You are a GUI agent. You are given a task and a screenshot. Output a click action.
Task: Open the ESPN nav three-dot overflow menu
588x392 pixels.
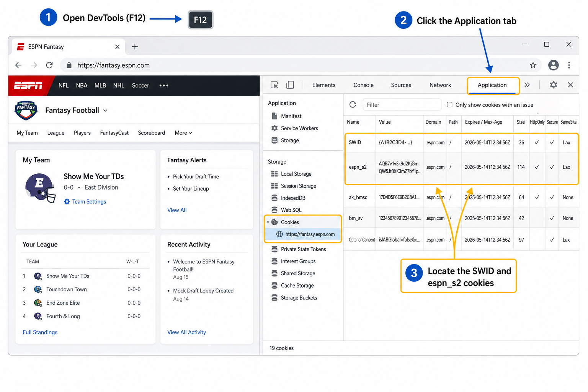(164, 85)
